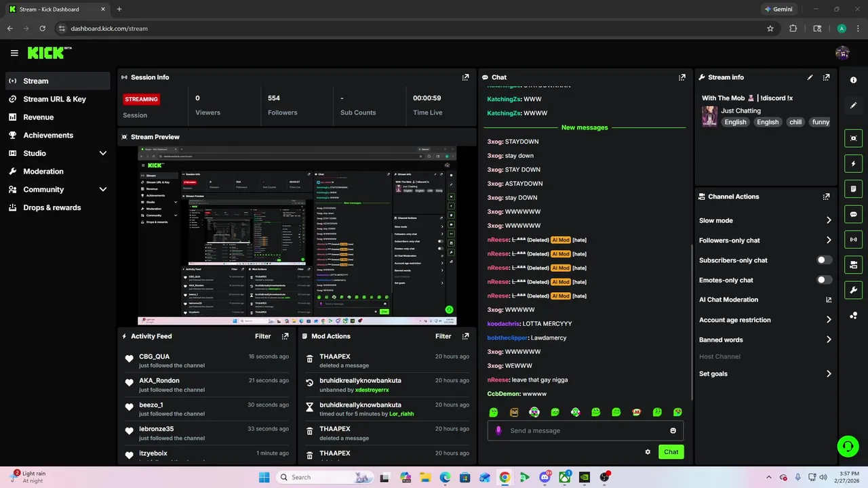Toggle chat bubble widget in right rail
868x488 pixels.
click(x=853, y=214)
